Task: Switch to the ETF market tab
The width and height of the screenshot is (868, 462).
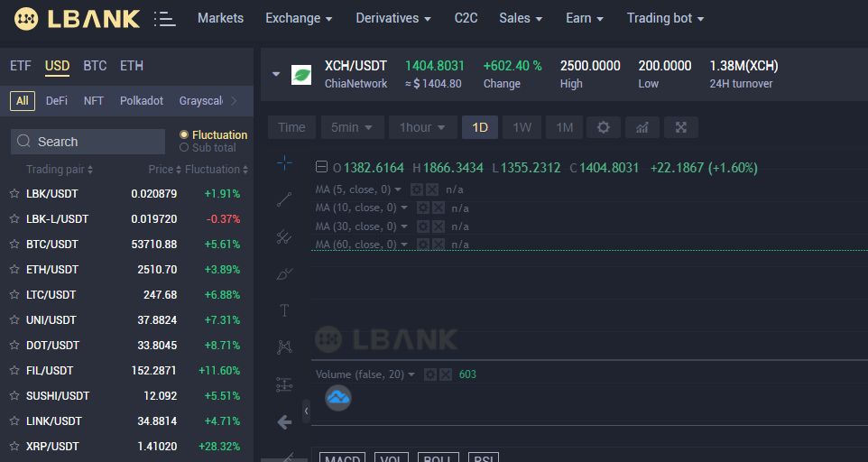Action: (21, 66)
